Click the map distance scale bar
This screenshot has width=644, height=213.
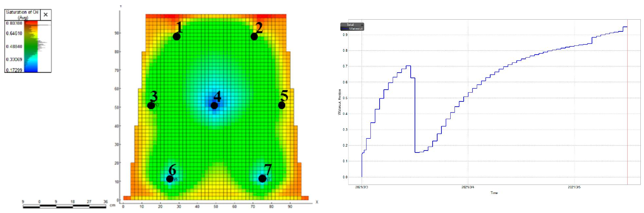point(64,206)
